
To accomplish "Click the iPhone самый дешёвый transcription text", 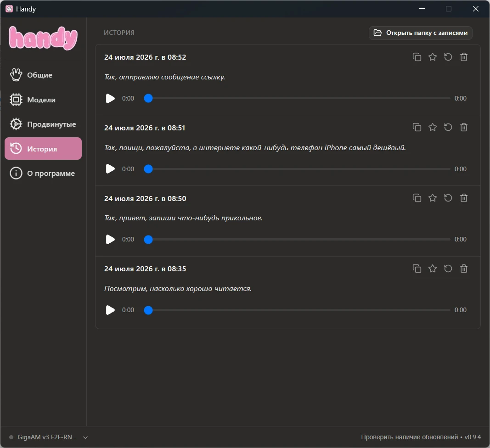I will pyautogui.click(x=255, y=147).
